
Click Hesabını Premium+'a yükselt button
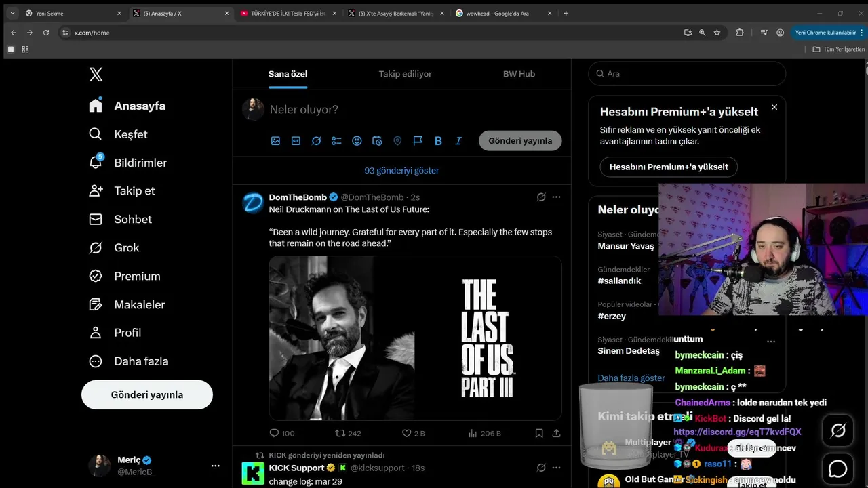tap(669, 167)
